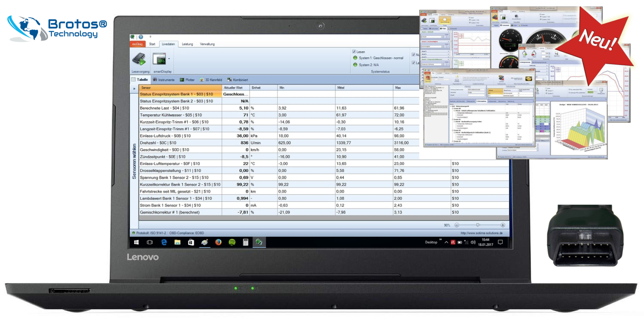Click the active moDiag taskbar icon

pyautogui.click(x=259, y=242)
